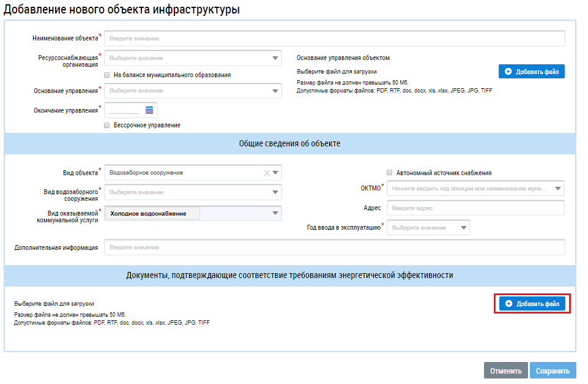Toggle the Бессрочное управление checkbox
Screen dimensions: 588x384
pyautogui.click(x=107, y=125)
